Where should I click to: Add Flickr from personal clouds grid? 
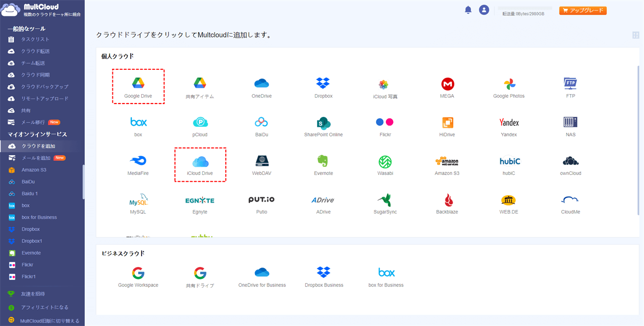coord(385,126)
